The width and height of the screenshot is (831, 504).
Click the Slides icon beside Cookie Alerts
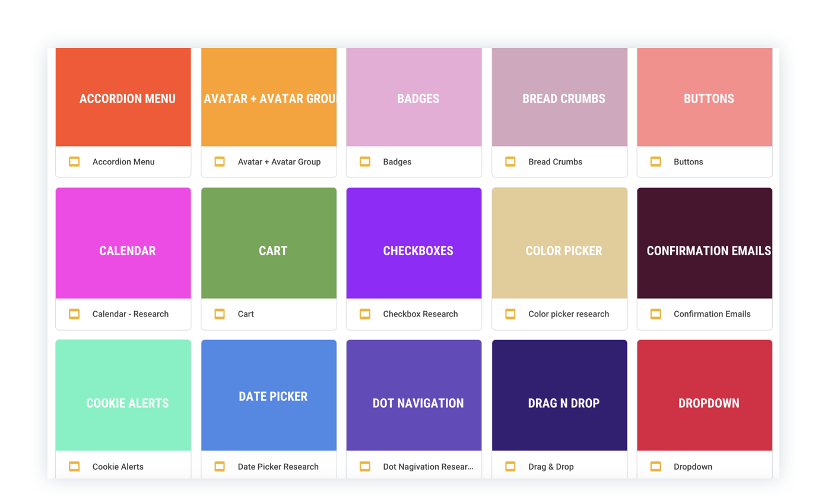tap(74, 467)
